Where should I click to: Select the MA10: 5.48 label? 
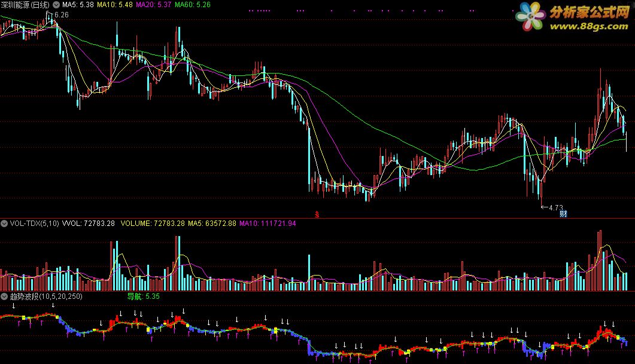(x=114, y=5)
